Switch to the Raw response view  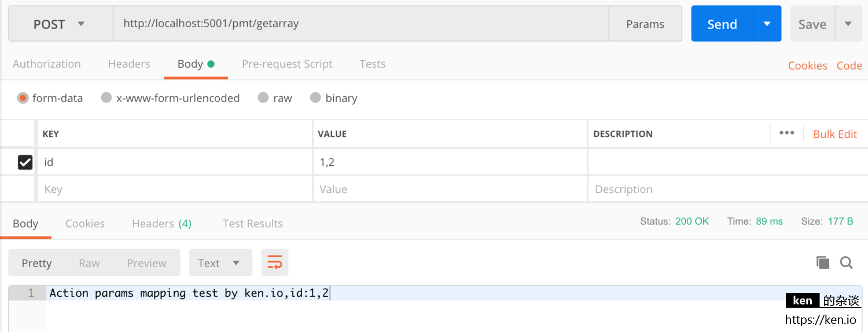(x=89, y=262)
